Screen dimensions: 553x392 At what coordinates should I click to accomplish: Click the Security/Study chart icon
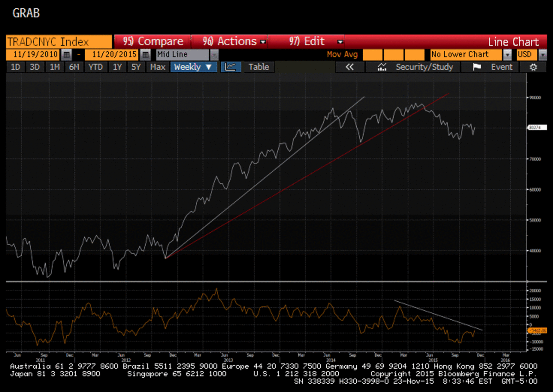pos(382,67)
